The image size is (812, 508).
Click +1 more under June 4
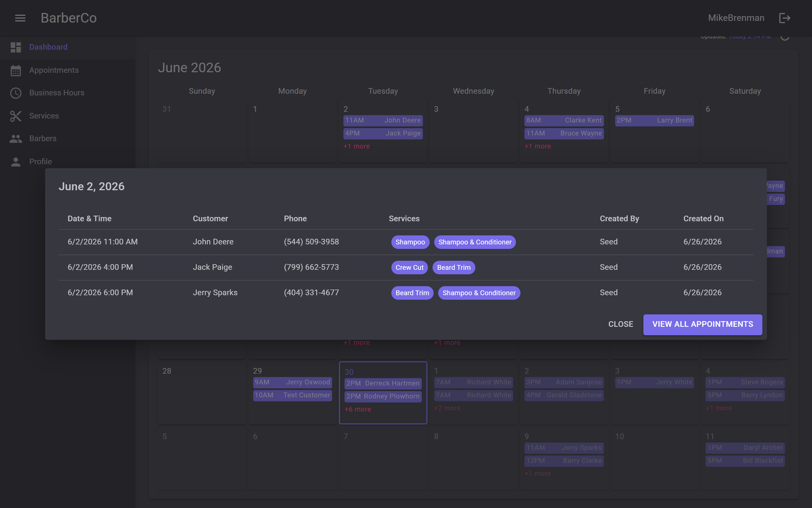(538, 146)
